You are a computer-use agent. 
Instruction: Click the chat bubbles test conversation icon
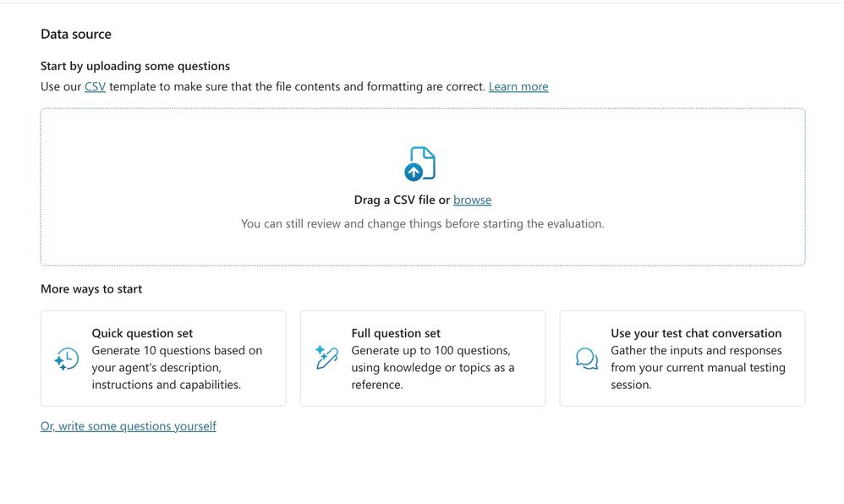click(x=586, y=359)
